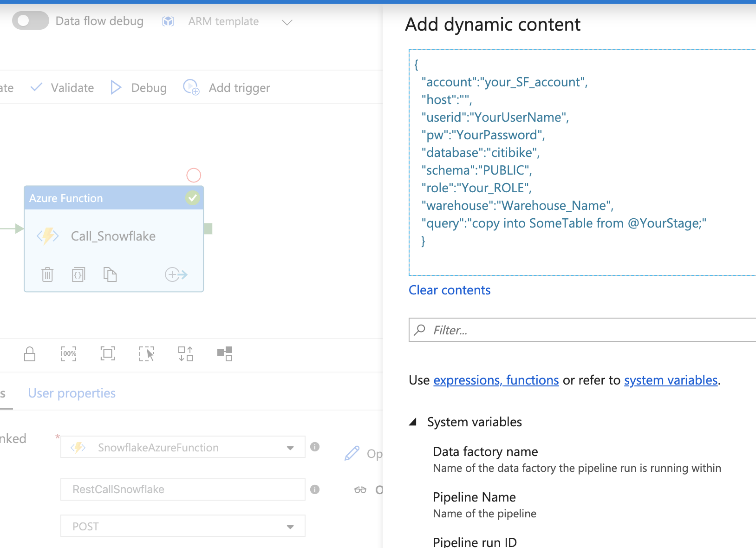Screen dimensions: 756x548
Task: Open the system variables documentation link
Action: pyautogui.click(x=671, y=380)
